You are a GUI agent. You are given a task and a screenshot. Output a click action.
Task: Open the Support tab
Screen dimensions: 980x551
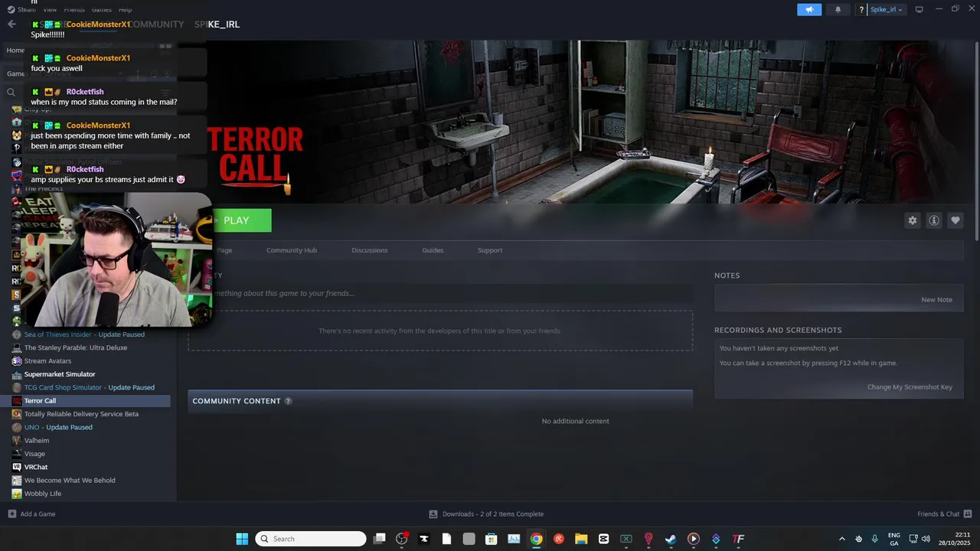pos(490,250)
